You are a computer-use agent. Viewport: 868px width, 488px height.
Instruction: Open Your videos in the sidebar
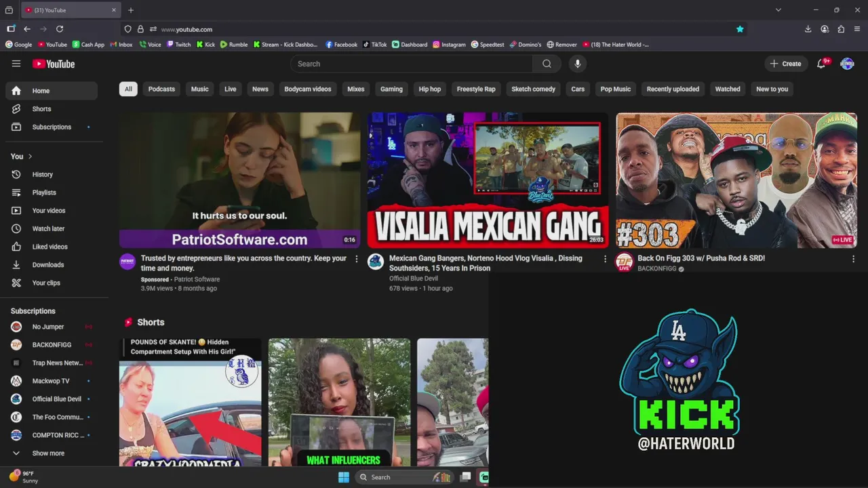[52, 211]
